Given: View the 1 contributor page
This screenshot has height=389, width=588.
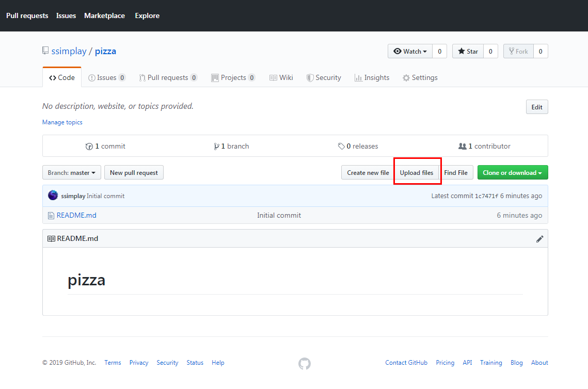Looking at the screenshot, I should (x=485, y=146).
